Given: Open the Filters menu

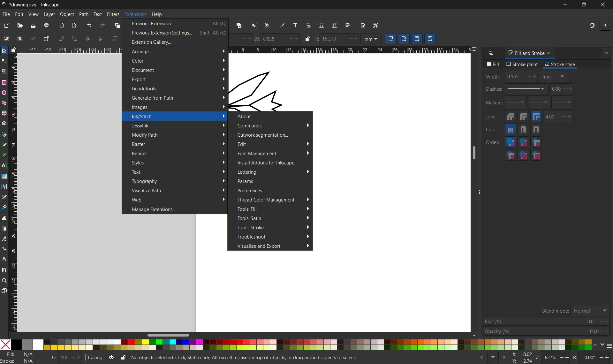Looking at the screenshot, I should coord(113,14).
